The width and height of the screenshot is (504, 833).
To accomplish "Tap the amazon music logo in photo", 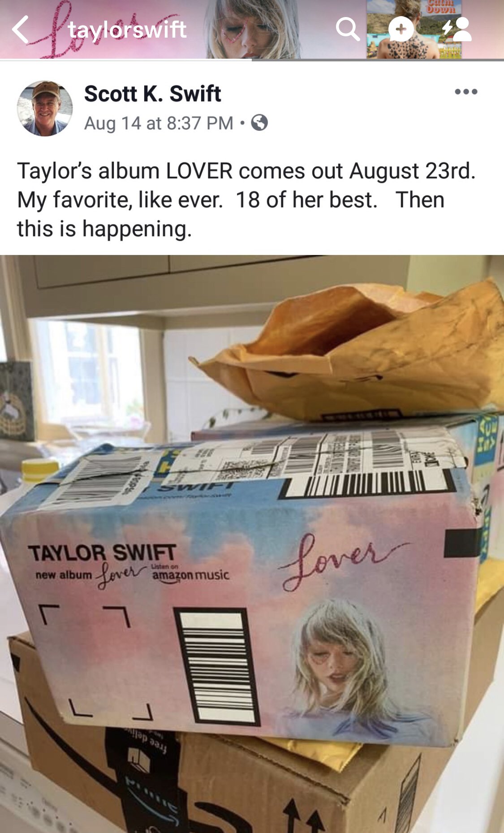I will 190,574.
